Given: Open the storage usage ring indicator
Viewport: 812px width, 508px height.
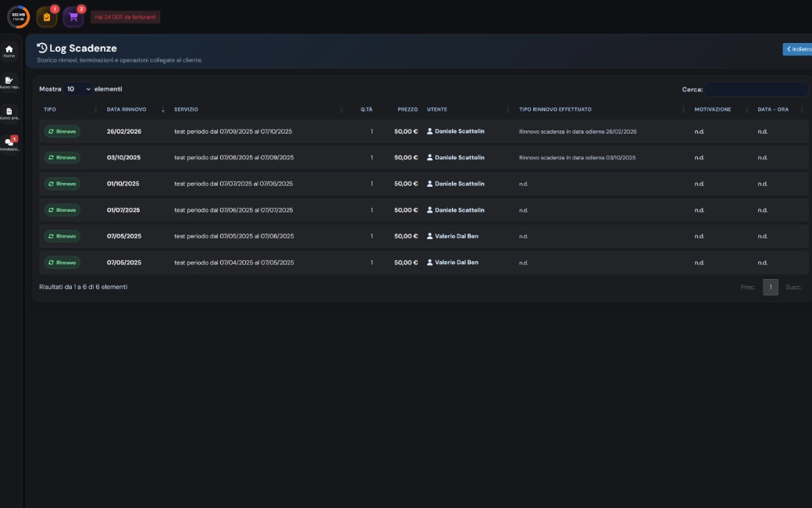Looking at the screenshot, I should point(18,16).
